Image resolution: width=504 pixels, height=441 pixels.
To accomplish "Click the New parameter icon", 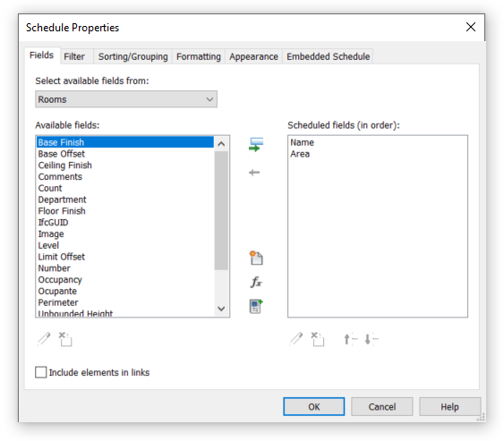I will [x=256, y=258].
